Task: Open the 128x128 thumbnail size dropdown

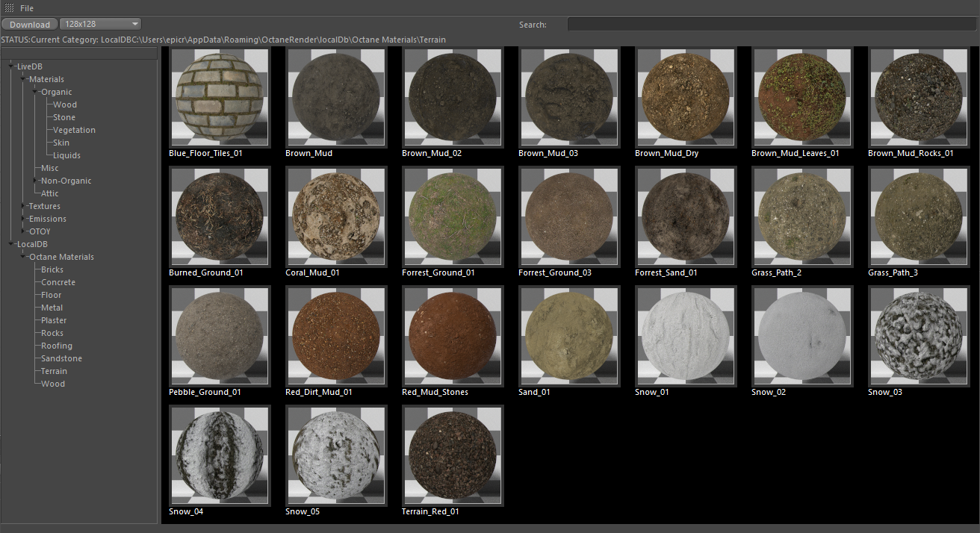Action: coord(100,25)
